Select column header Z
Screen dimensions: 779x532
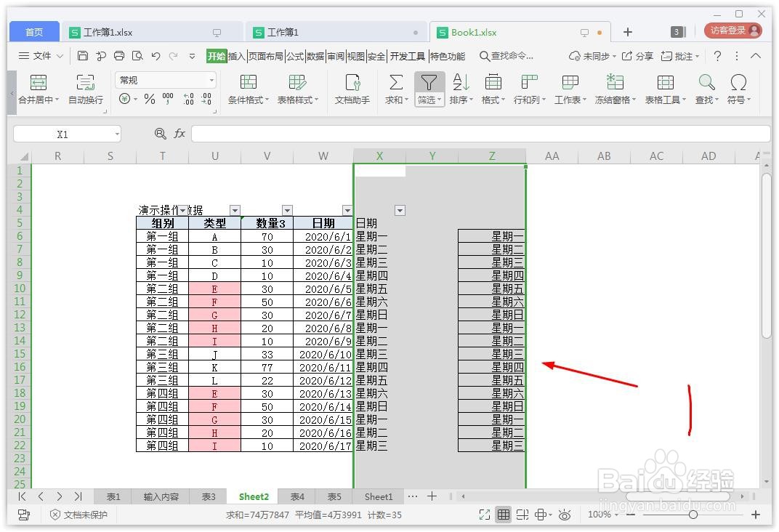coord(492,156)
